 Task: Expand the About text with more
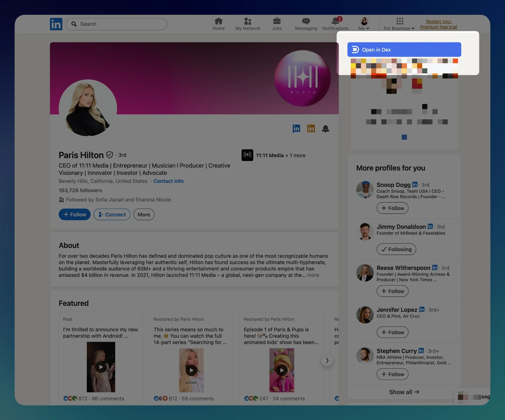[x=313, y=275]
